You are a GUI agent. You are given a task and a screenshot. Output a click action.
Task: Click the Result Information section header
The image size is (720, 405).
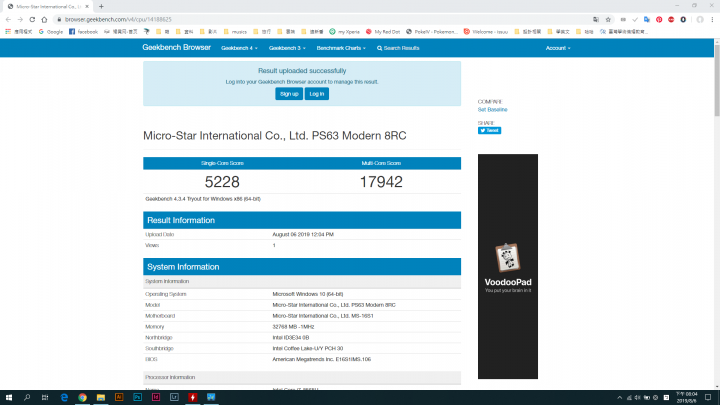pyautogui.click(x=302, y=220)
